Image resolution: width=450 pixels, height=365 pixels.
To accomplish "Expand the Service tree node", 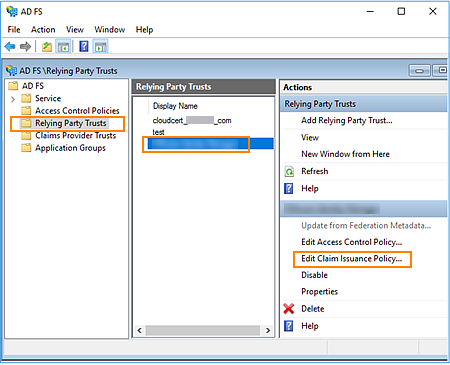I will coord(13,99).
